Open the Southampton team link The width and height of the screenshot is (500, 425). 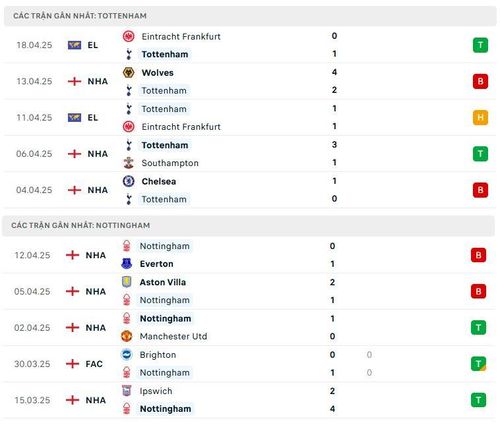tap(170, 163)
